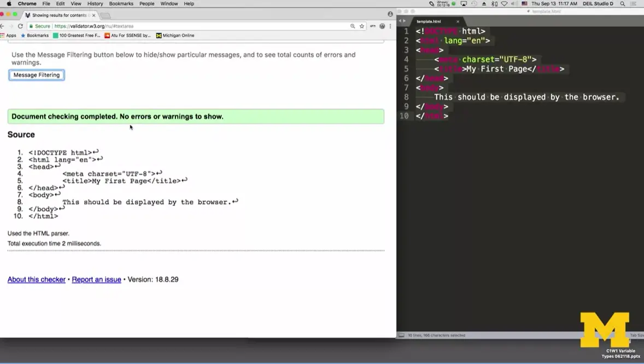Click the Message Filtering button
Image resolution: width=644 pixels, height=364 pixels.
coord(36,75)
